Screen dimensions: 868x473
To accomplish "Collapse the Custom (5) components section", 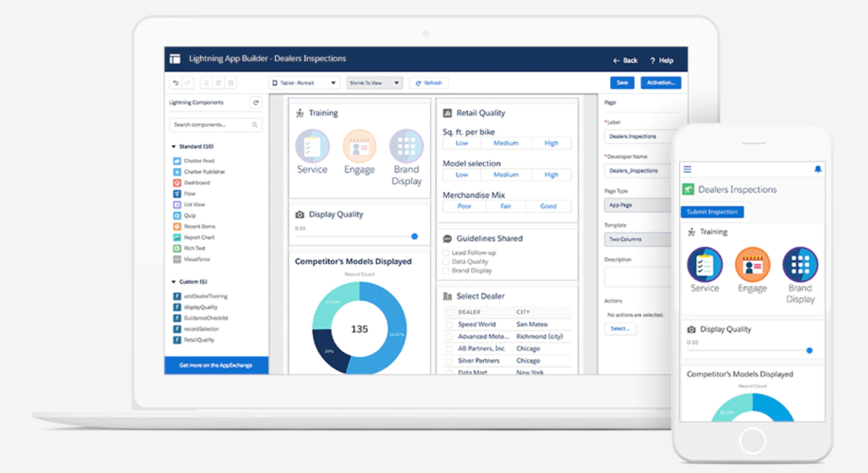I will [174, 282].
